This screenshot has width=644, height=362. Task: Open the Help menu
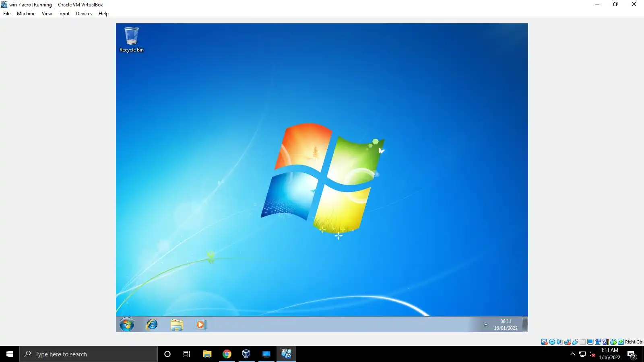(x=103, y=14)
